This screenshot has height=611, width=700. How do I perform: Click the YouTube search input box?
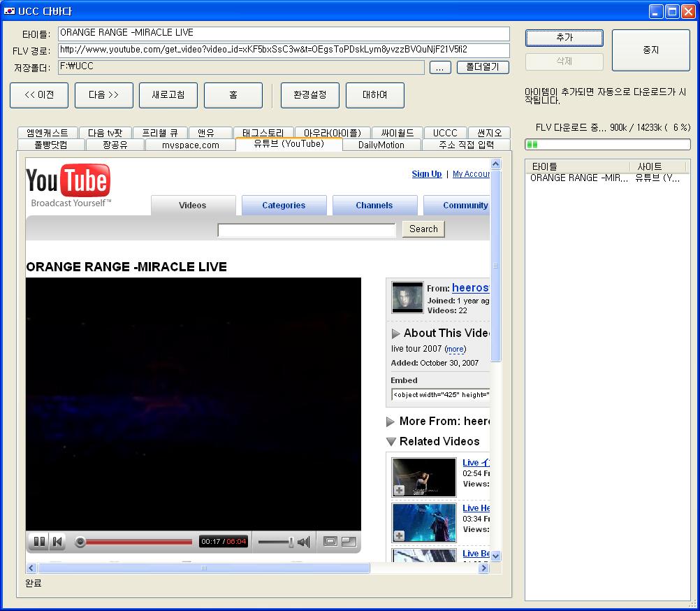click(x=307, y=230)
